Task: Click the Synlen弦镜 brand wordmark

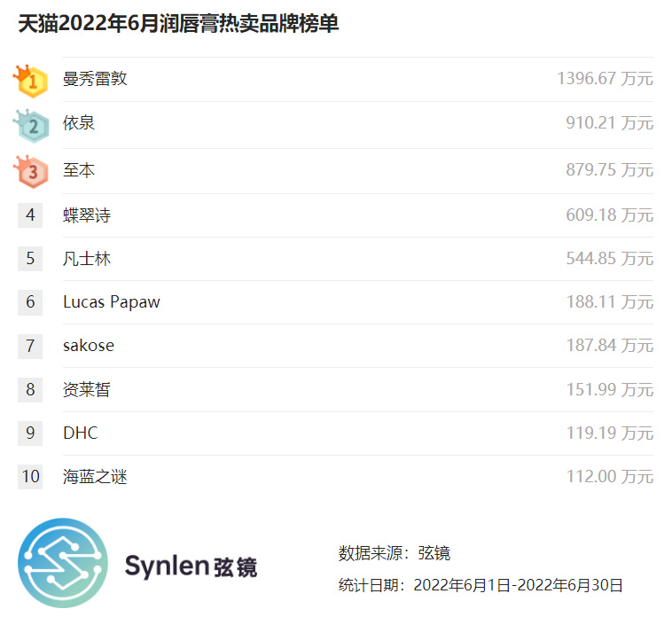Action: (191, 566)
